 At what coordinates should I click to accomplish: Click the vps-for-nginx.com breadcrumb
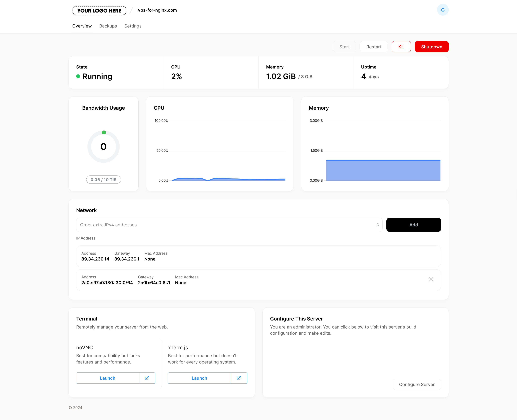point(157,10)
